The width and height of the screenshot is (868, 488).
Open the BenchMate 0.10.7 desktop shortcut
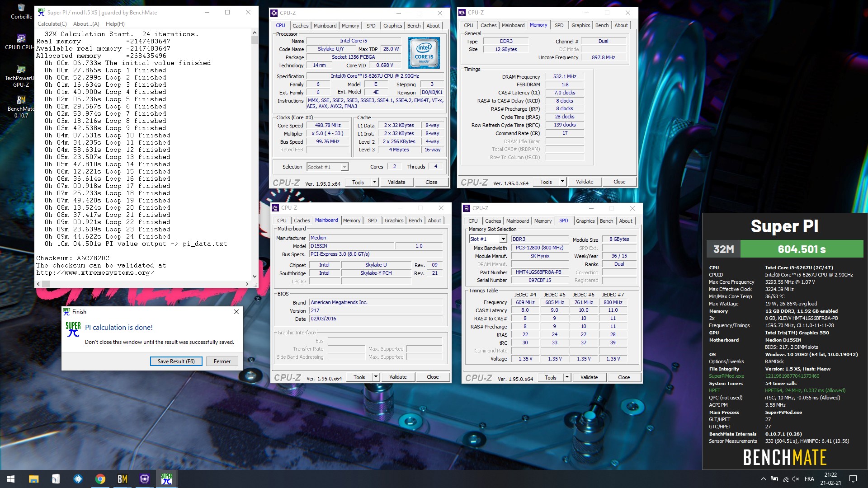[x=21, y=107]
